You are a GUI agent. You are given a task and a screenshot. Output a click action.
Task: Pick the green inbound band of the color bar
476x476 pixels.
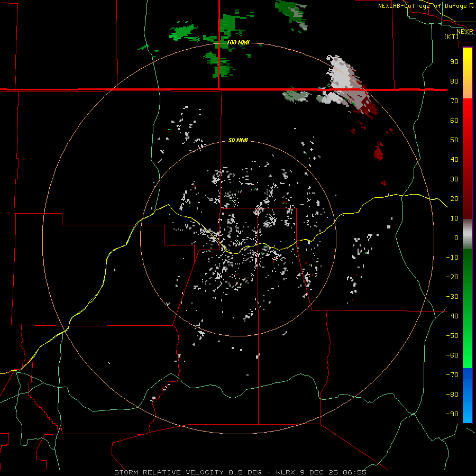(x=467, y=308)
